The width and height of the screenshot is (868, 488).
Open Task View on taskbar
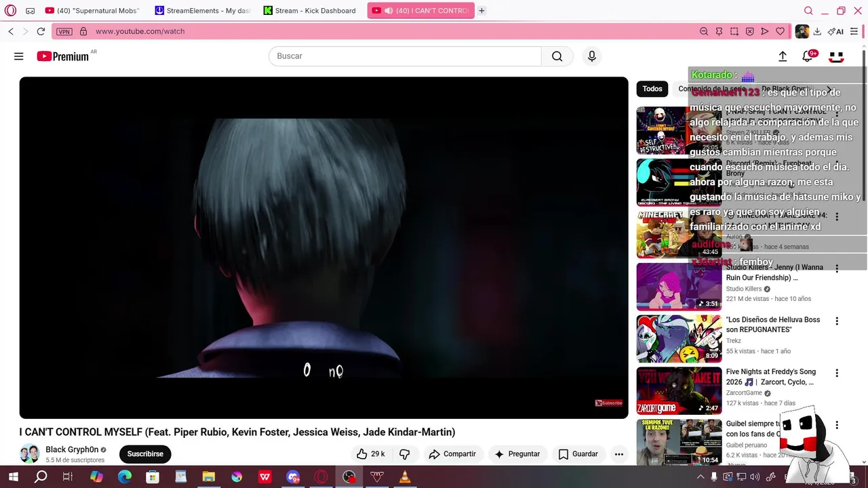(x=68, y=477)
